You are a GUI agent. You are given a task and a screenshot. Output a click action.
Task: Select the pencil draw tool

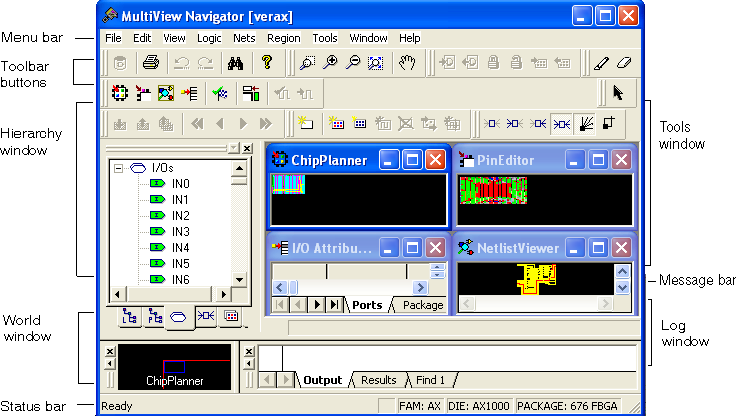point(601,62)
